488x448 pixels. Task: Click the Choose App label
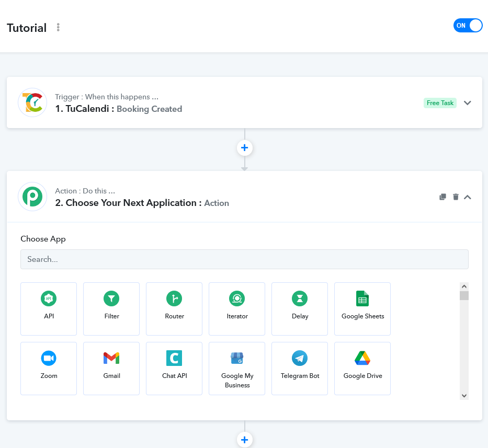tap(43, 239)
